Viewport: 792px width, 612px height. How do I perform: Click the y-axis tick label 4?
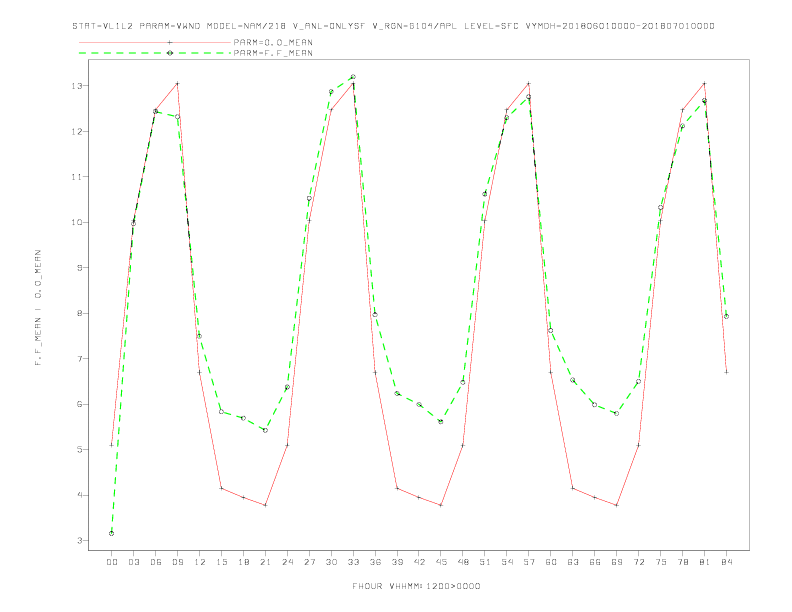click(x=79, y=495)
